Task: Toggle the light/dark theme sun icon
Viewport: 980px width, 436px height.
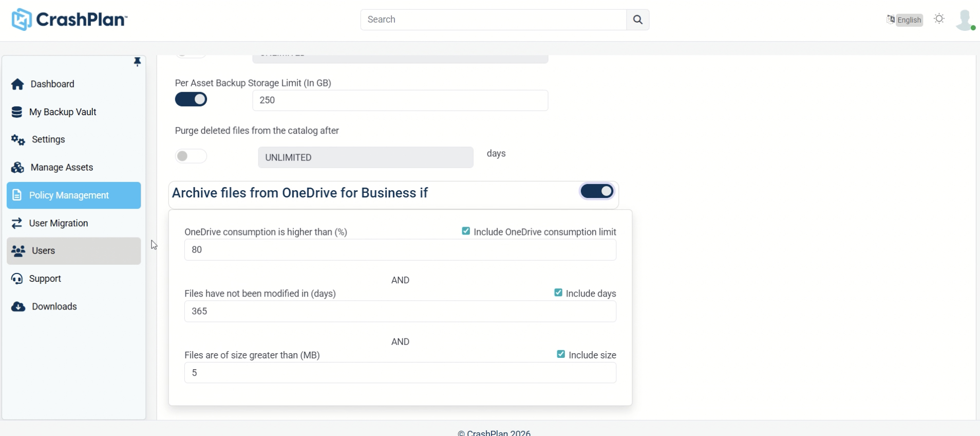Action: (x=939, y=19)
